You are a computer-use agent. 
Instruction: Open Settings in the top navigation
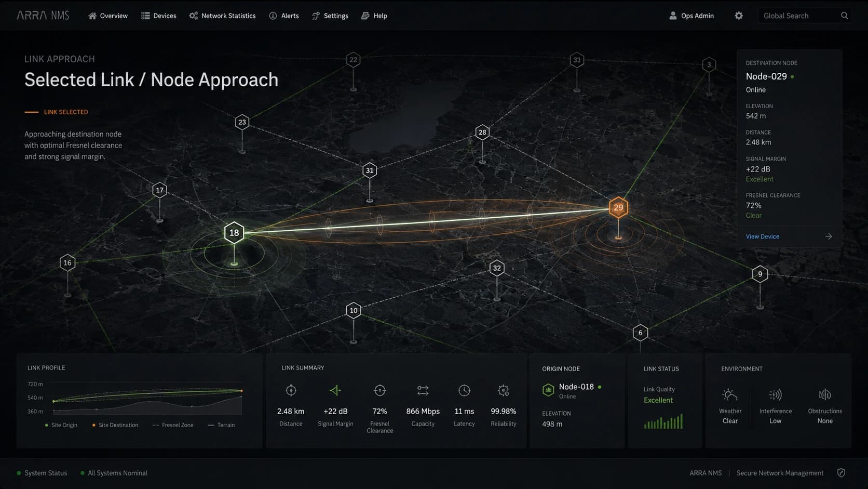[330, 16]
